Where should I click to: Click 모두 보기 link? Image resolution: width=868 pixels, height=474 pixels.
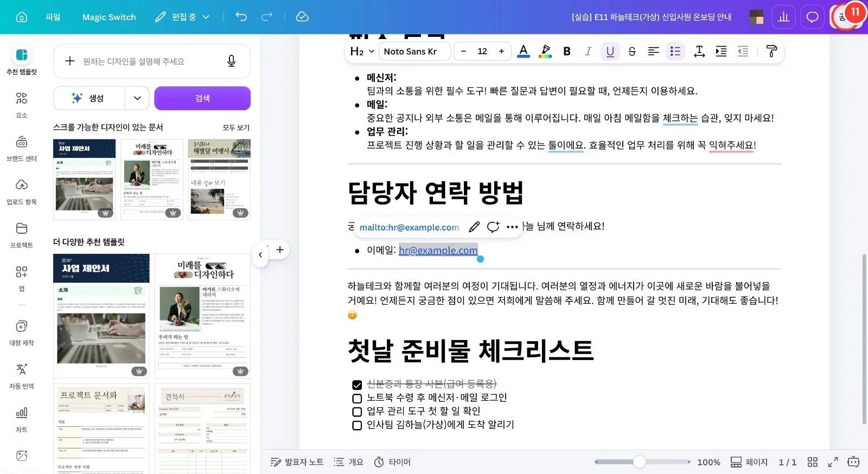point(236,127)
